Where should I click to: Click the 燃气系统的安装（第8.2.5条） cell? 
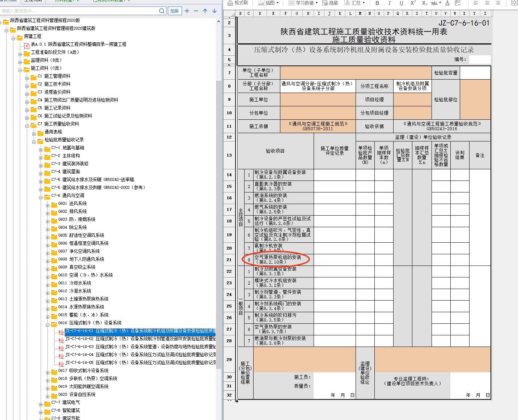click(284, 209)
